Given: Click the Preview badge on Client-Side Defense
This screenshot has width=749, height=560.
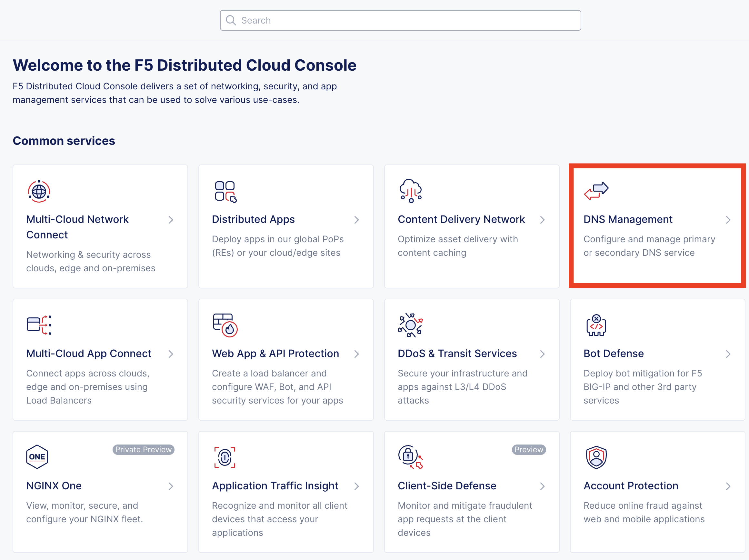Looking at the screenshot, I should pos(529,450).
